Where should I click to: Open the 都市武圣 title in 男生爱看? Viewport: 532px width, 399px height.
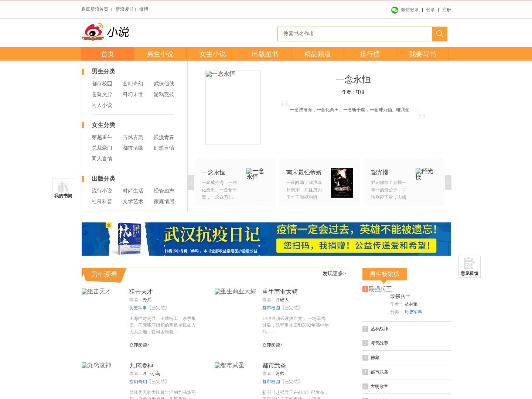point(274,366)
